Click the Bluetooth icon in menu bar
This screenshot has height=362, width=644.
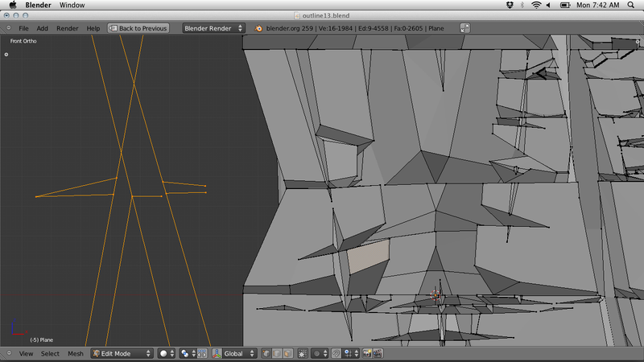[x=522, y=5]
